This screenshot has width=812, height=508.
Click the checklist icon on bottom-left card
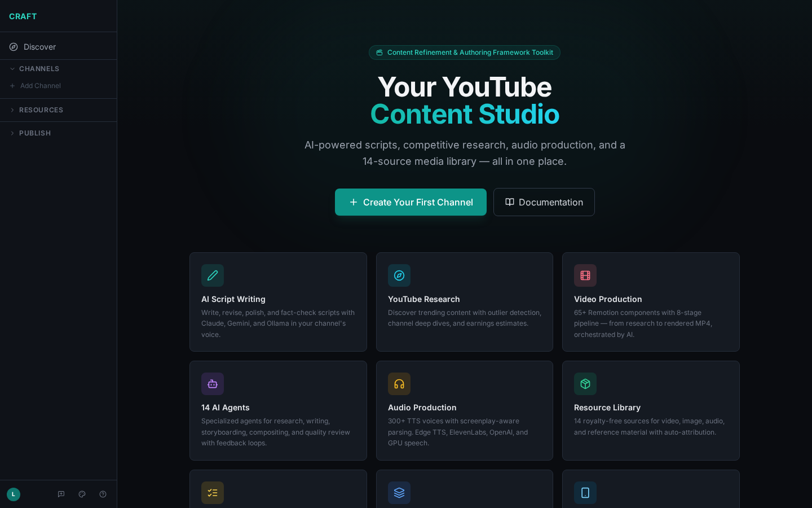pyautogui.click(x=213, y=493)
